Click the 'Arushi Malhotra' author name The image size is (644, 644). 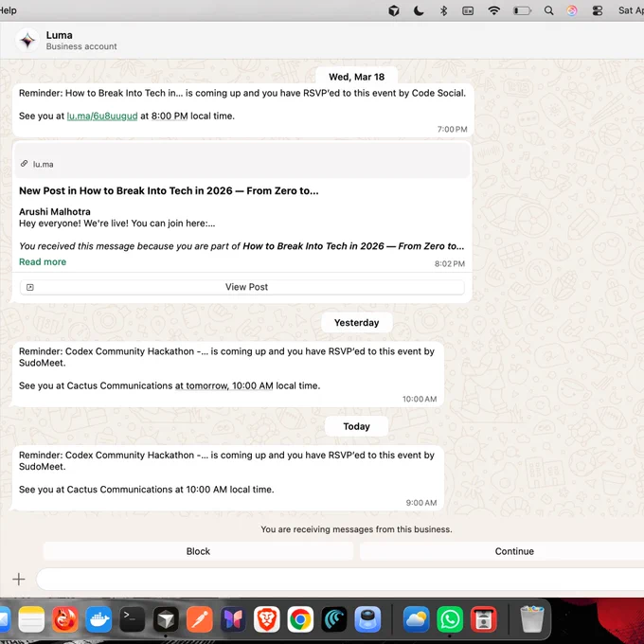coord(55,211)
